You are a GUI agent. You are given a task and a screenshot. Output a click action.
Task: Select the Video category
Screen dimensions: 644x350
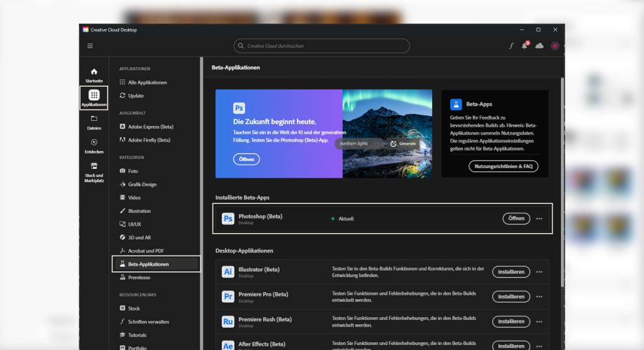pyautogui.click(x=130, y=198)
